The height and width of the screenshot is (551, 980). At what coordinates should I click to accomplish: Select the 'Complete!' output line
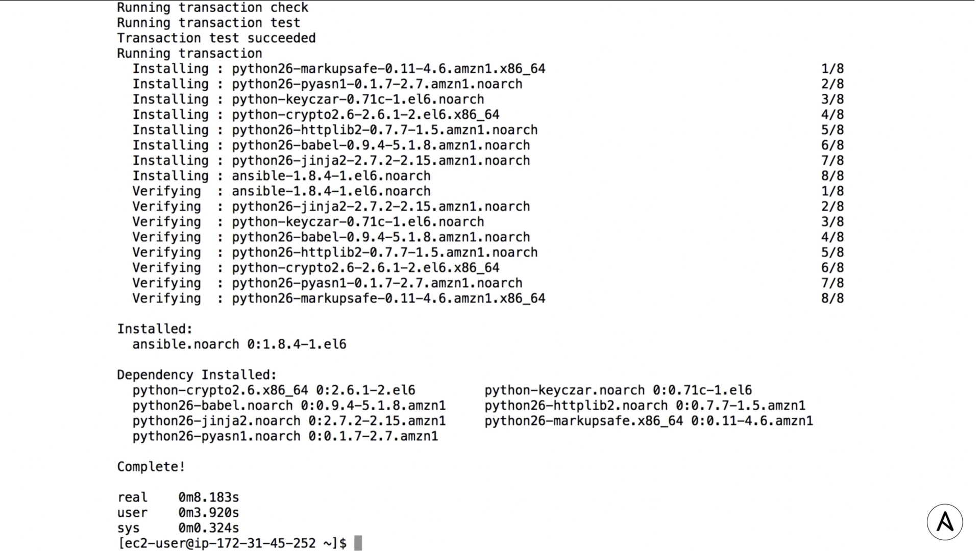point(151,467)
